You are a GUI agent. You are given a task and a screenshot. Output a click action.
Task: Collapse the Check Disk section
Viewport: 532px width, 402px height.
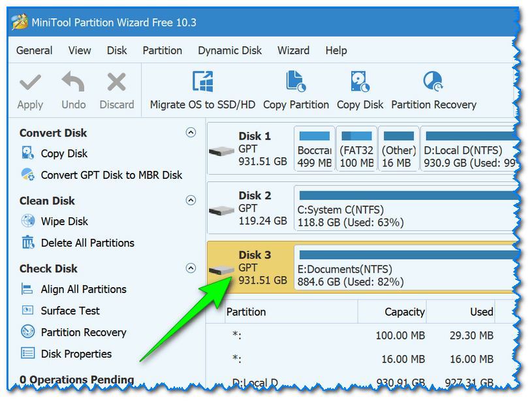[x=191, y=268]
